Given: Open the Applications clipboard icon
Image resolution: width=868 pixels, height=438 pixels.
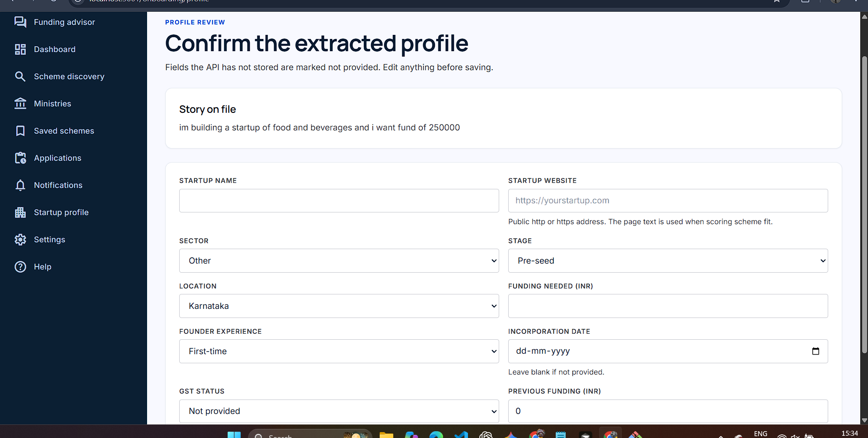Looking at the screenshot, I should 20,158.
